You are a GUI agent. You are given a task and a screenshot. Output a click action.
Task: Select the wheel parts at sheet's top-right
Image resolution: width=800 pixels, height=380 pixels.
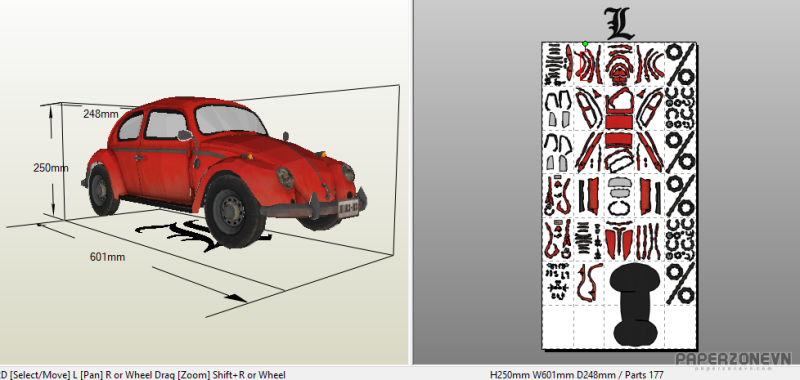point(681,64)
